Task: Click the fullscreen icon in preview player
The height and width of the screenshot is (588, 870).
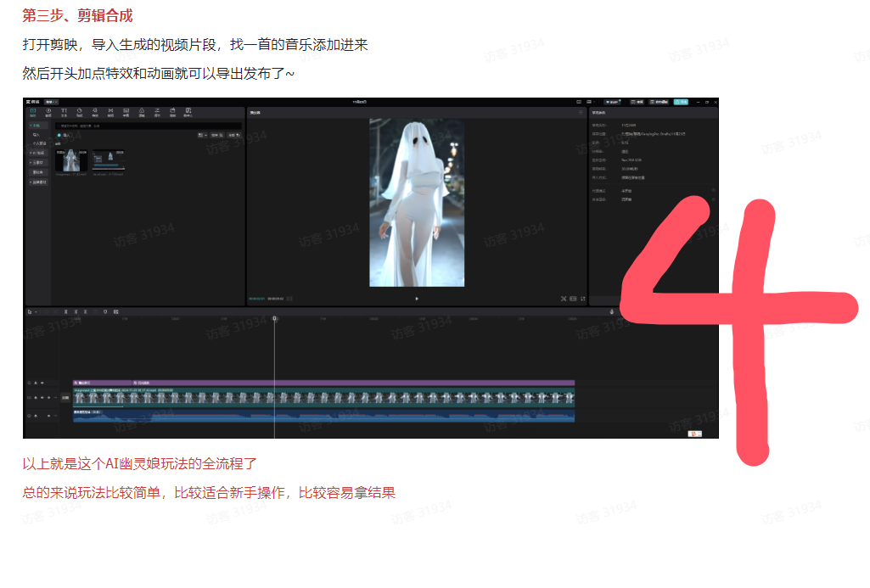Action: pos(583,299)
